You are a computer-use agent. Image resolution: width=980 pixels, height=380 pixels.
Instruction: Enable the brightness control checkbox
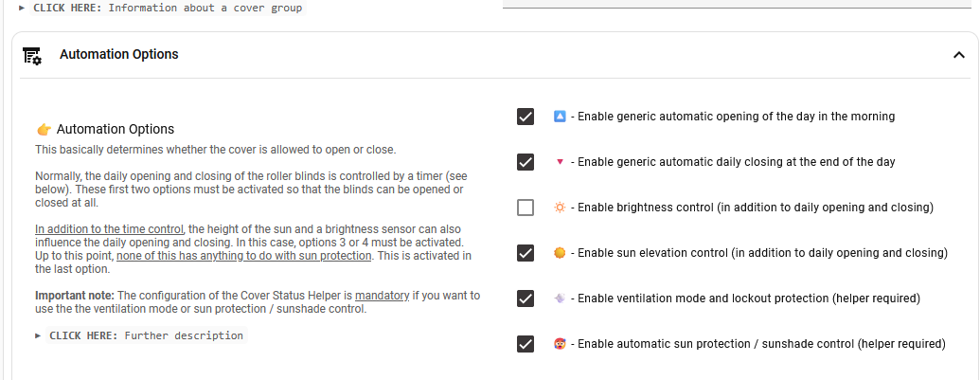point(526,208)
